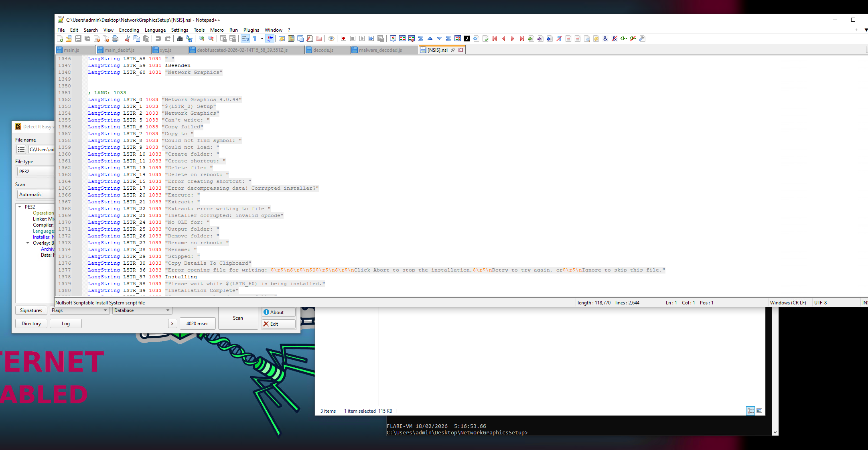The width and height of the screenshot is (868, 450).
Task: Open the Automatic scan mode combo box
Action: pyautogui.click(x=36, y=195)
